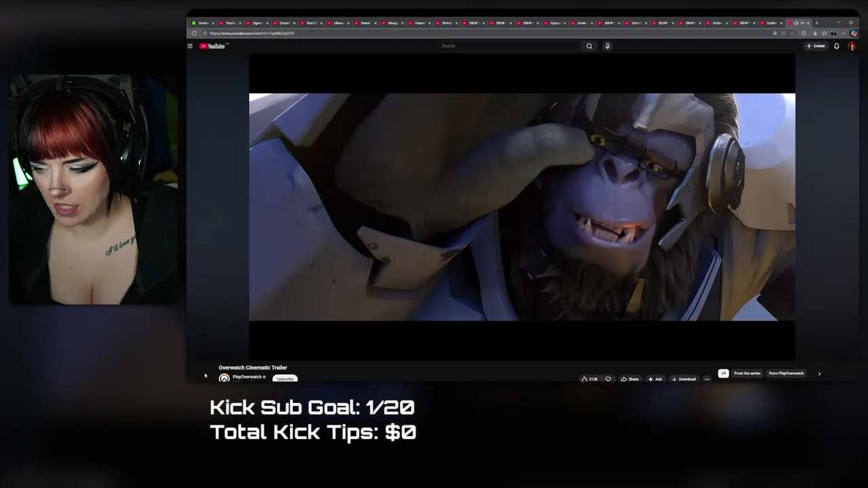Click the Overwatch Cinematic Trailer video player
868x488 pixels.
coord(522,207)
